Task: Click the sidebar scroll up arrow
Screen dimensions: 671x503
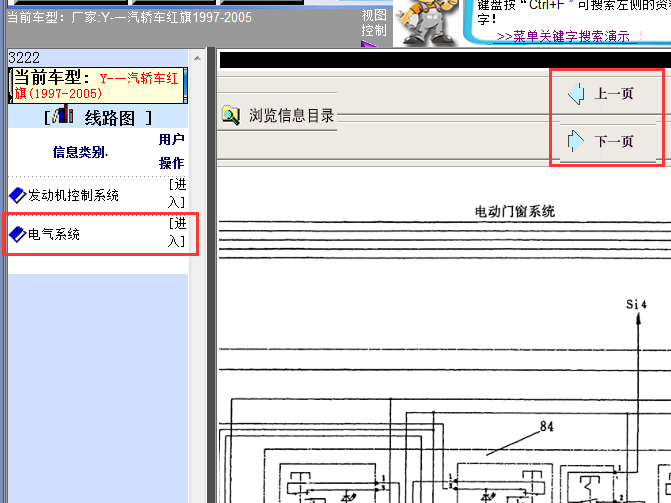Action: [197, 58]
